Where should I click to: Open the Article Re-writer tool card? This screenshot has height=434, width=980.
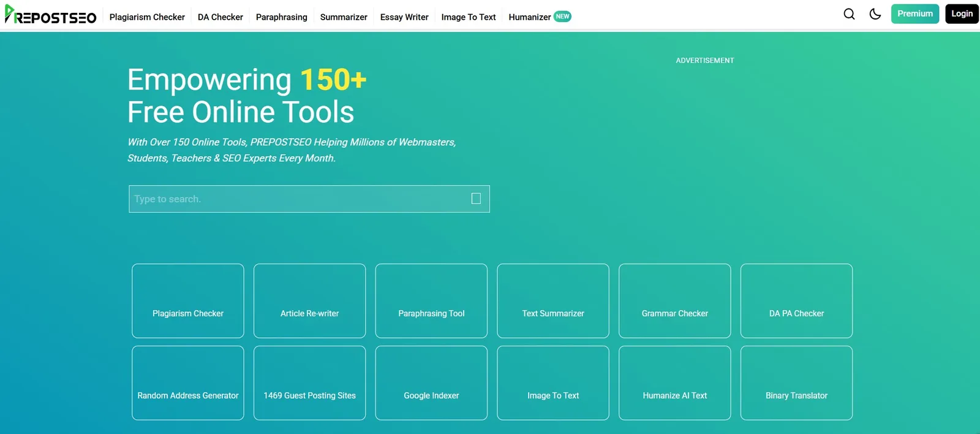[x=309, y=301]
